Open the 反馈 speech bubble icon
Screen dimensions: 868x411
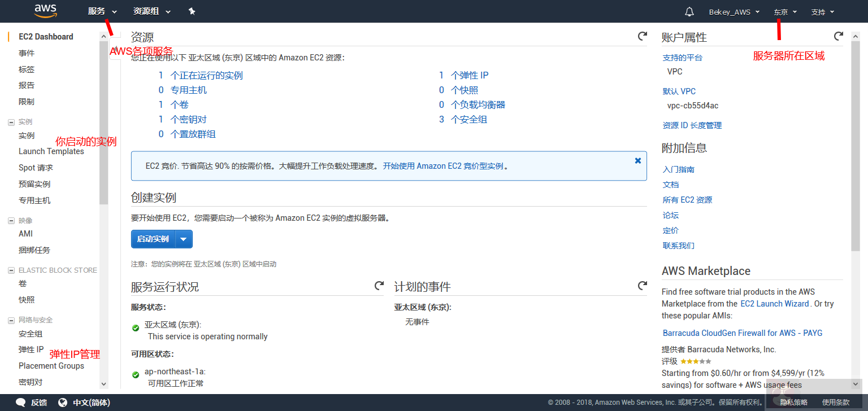[20, 402]
